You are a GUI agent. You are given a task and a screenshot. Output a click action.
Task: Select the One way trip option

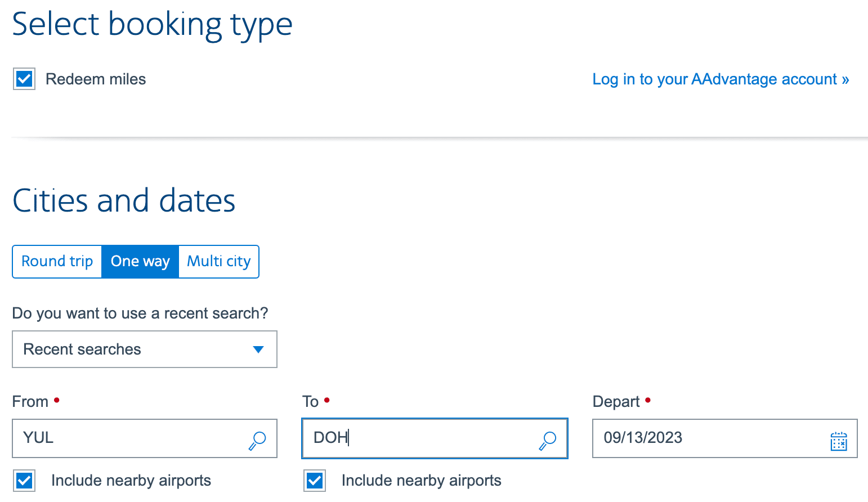(x=140, y=262)
